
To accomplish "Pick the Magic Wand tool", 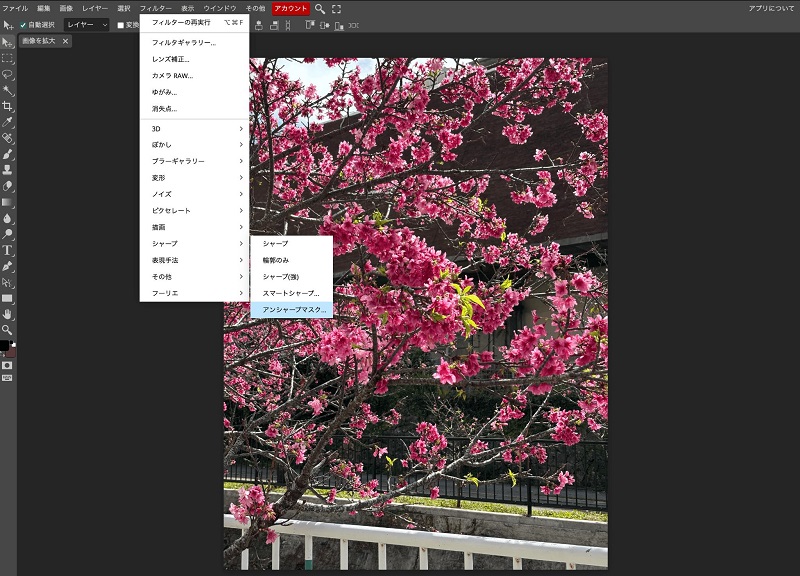I will pyautogui.click(x=7, y=90).
